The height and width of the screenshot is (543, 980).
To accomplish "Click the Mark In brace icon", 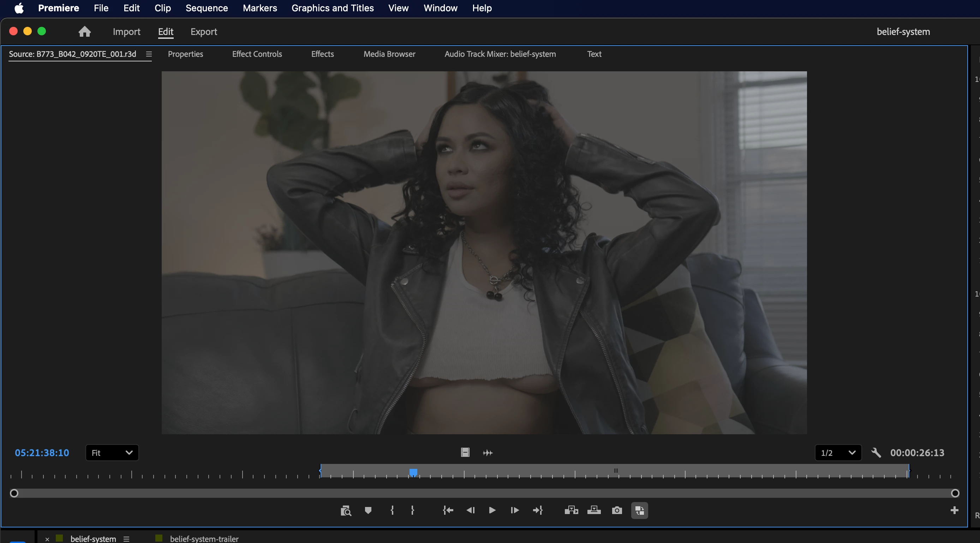I will (392, 510).
